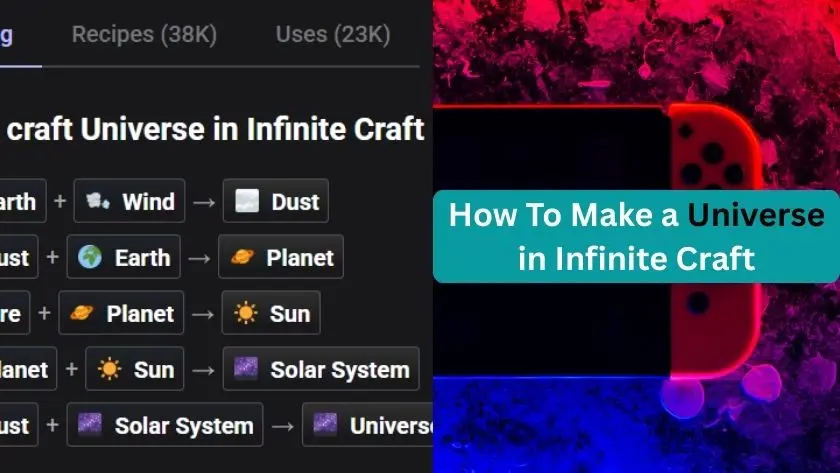Click the heading "craft Universe in Infinite Craft"

[x=215, y=130]
